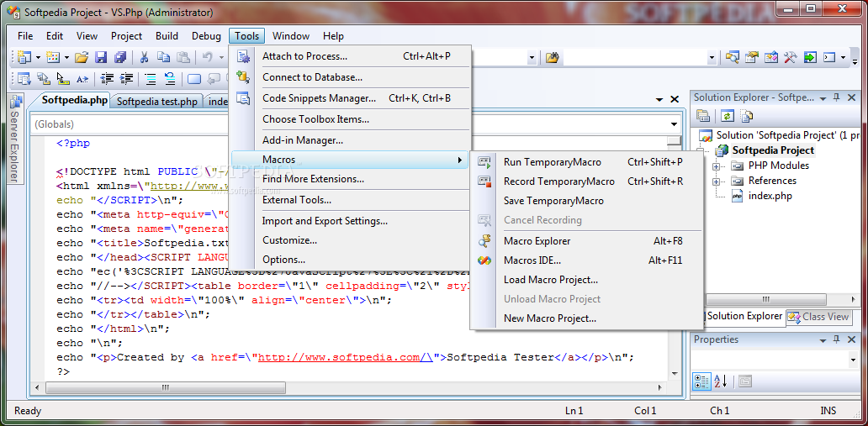Toggle auto-hide pin on Solution Explorer panel
Image resolution: width=868 pixels, height=426 pixels.
[837, 97]
